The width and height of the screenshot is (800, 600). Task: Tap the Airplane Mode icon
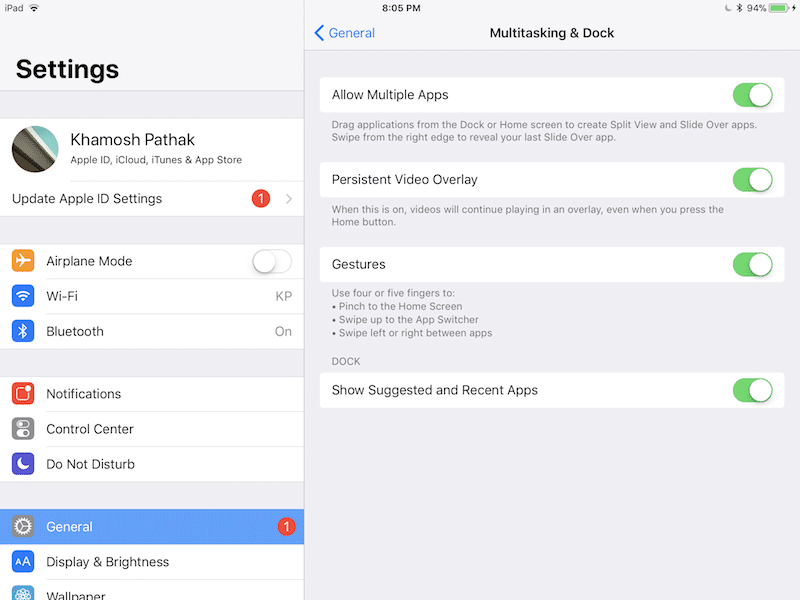coord(23,261)
